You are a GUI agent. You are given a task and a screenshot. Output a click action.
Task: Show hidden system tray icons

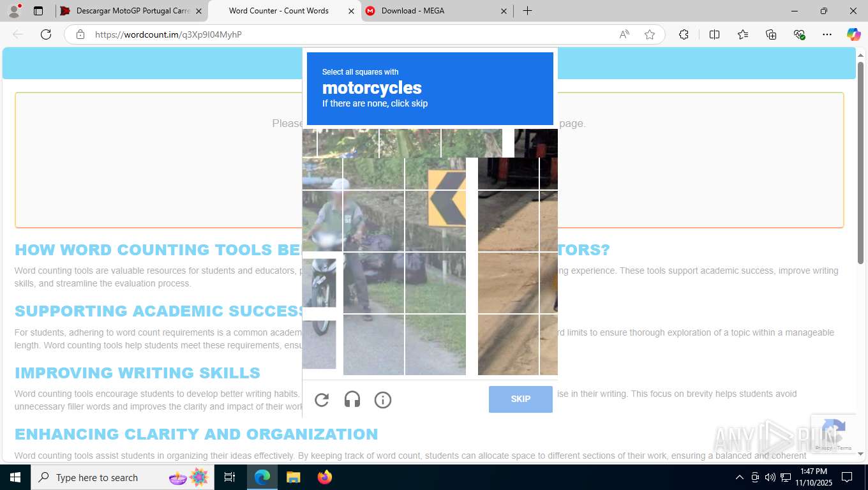[x=740, y=477]
